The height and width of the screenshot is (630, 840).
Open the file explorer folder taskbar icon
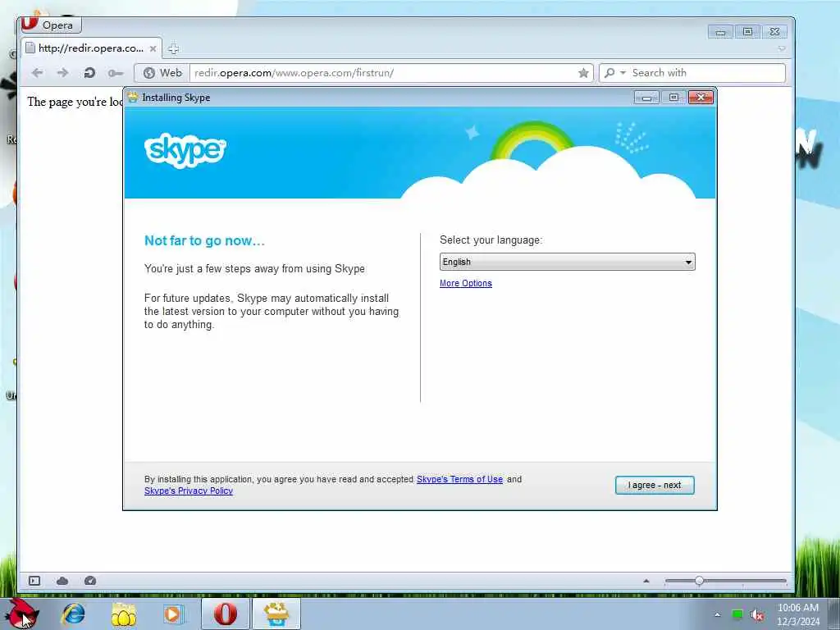[x=123, y=614]
